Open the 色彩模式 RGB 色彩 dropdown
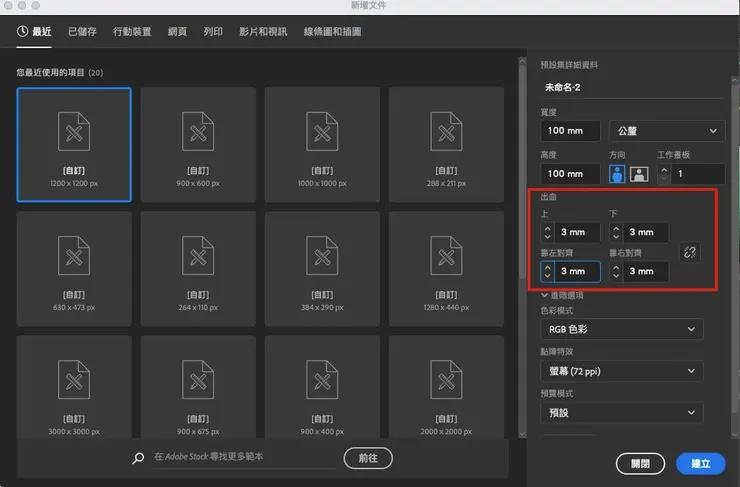This screenshot has width=740, height=487. tap(622, 329)
